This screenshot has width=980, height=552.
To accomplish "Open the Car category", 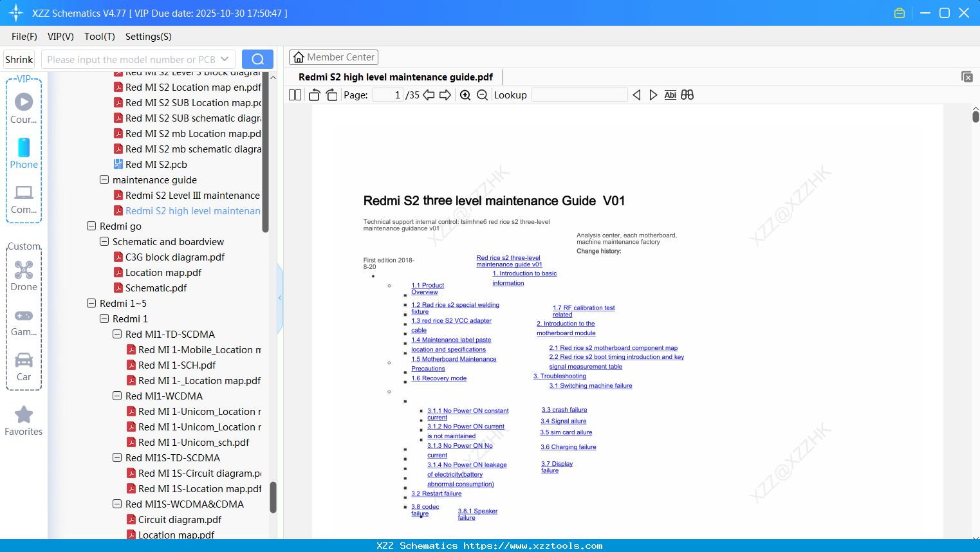I will point(24,366).
